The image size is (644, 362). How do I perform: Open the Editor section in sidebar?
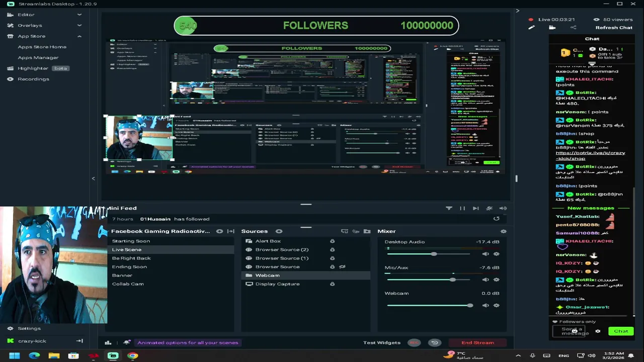pos(26,15)
